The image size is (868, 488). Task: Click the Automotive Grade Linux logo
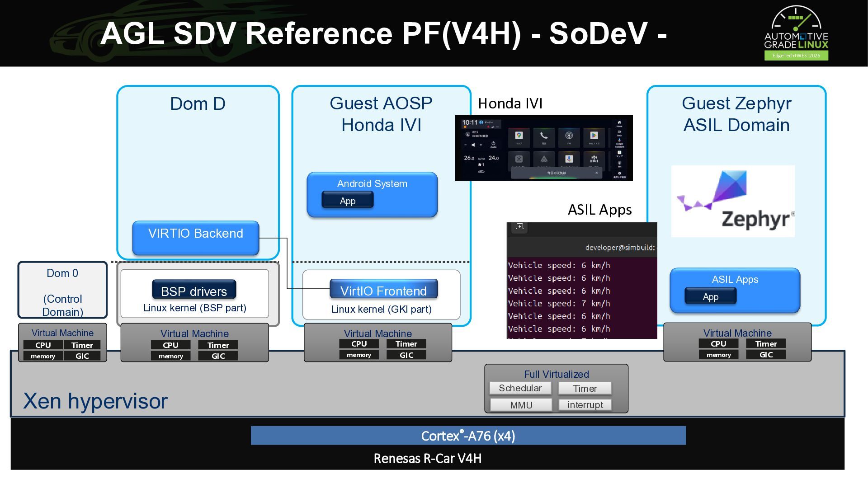[x=796, y=28]
